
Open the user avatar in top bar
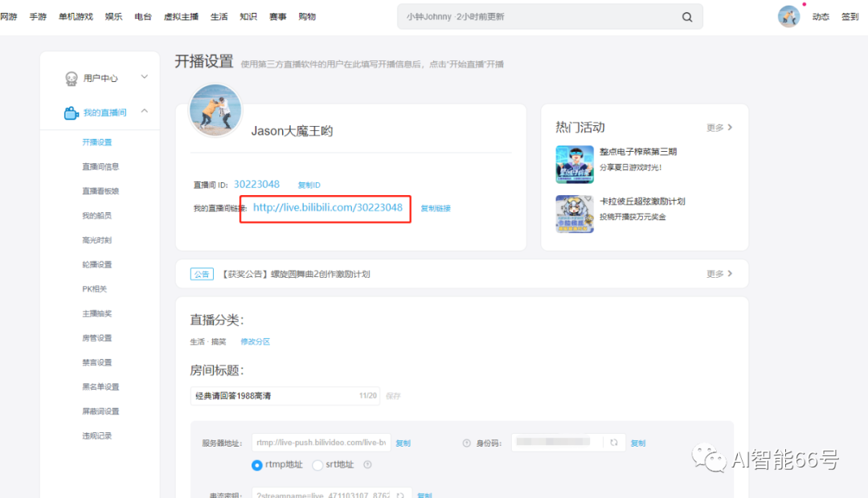pos(788,17)
